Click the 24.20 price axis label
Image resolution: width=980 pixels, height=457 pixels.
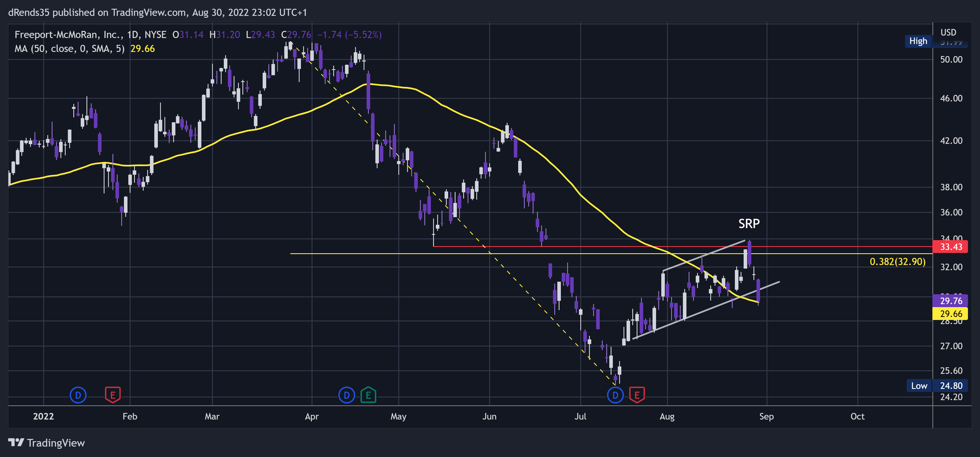(x=951, y=397)
